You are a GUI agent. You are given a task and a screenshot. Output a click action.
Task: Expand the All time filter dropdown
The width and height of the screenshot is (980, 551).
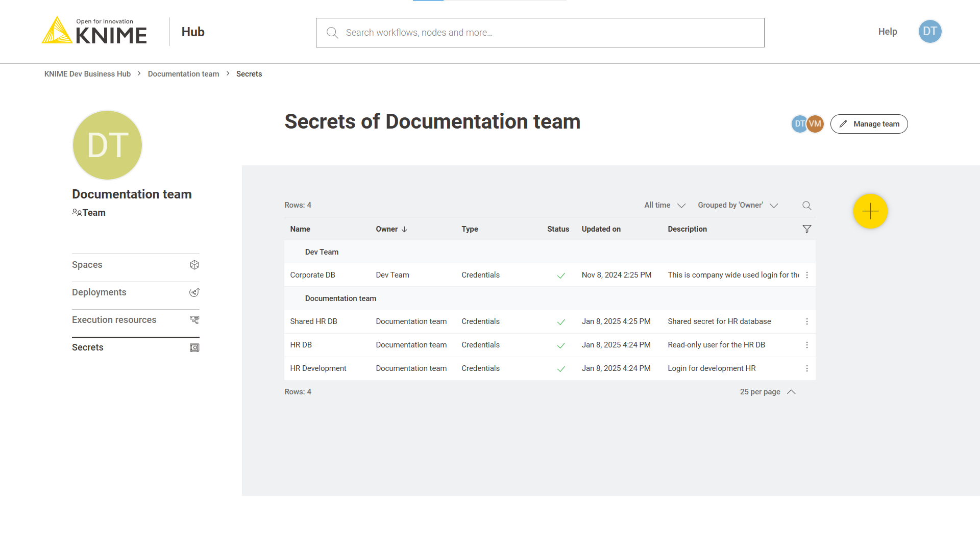(x=665, y=205)
